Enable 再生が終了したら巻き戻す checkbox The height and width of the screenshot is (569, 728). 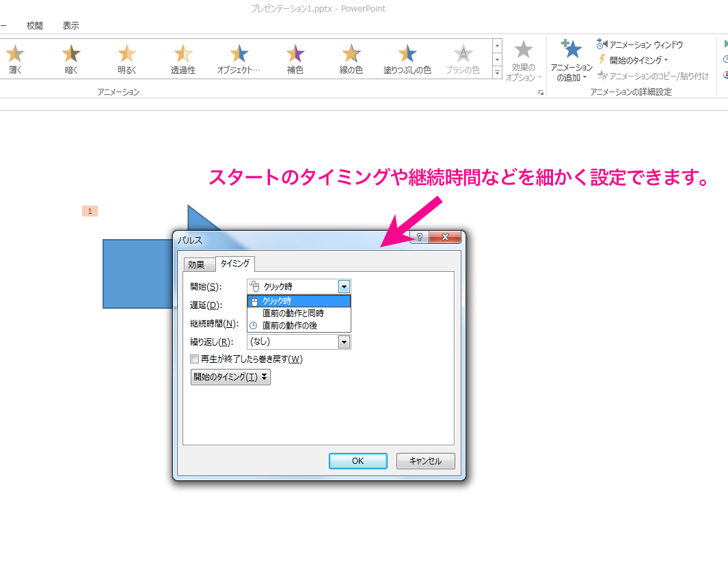click(193, 359)
